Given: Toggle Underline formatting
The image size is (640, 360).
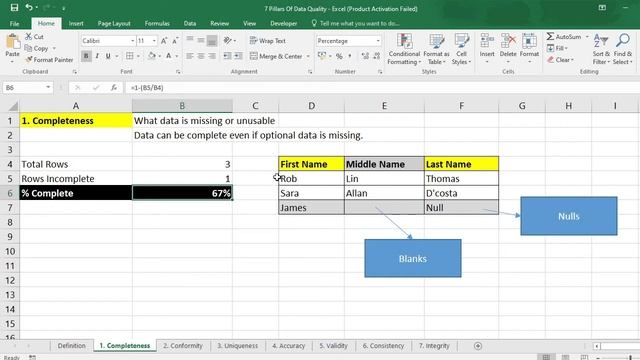Looking at the screenshot, I should (108, 56).
